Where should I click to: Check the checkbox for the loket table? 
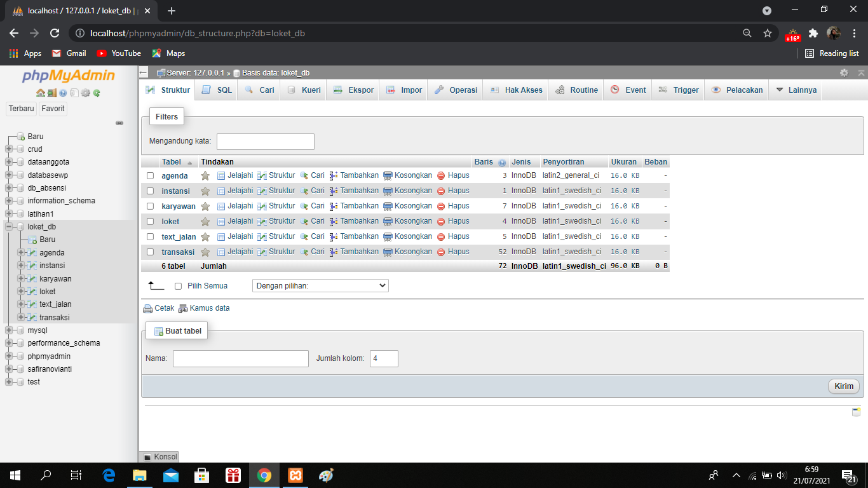pyautogui.click(x=151, y=221)
